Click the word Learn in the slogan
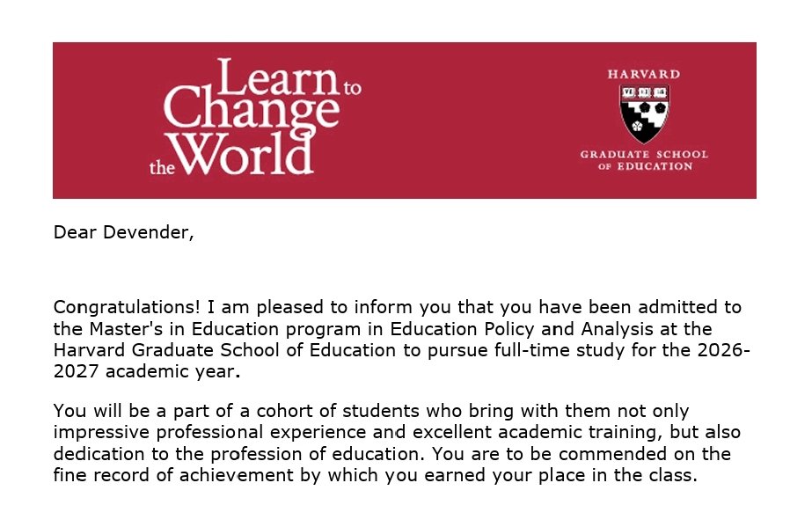The height and width of the screenshot is (505, 812). pos(278,77)
